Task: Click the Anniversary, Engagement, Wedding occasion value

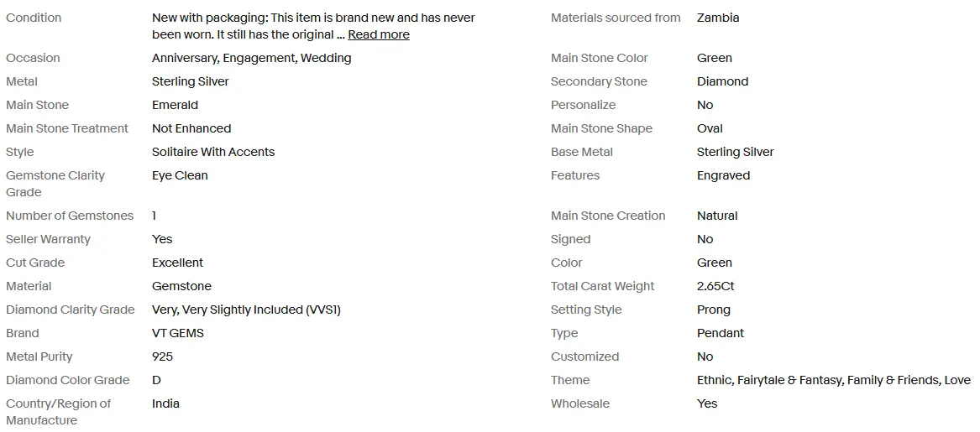Action: click(251, 58)
